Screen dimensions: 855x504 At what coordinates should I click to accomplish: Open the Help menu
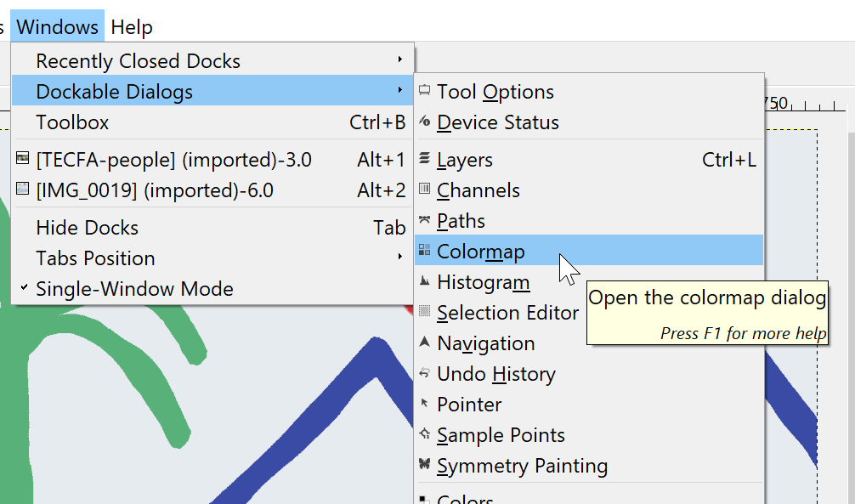pos(132,27)
